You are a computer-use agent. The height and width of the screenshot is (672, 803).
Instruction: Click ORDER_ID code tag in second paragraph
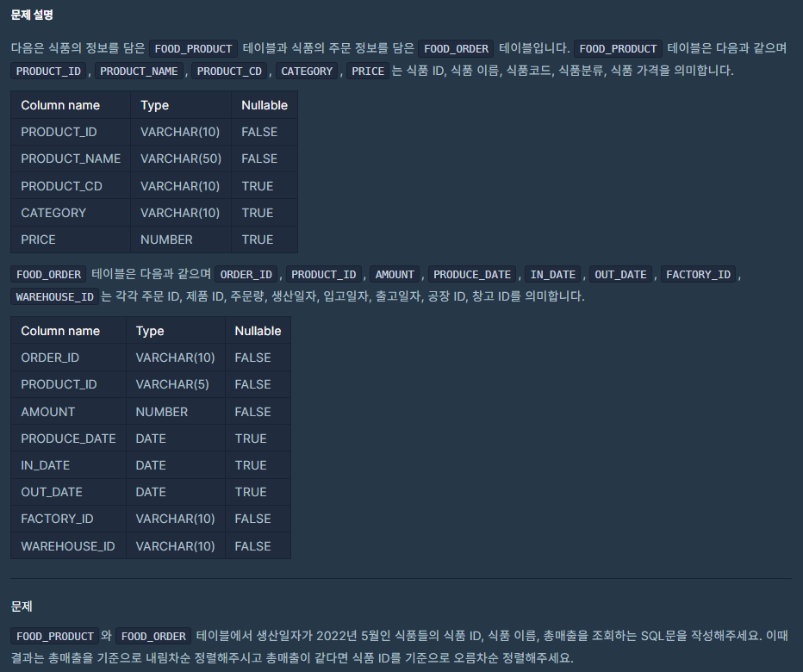246,275
